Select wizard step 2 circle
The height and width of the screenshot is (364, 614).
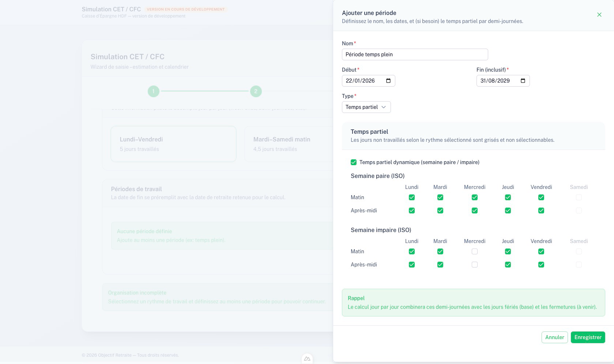click(256, 91)
